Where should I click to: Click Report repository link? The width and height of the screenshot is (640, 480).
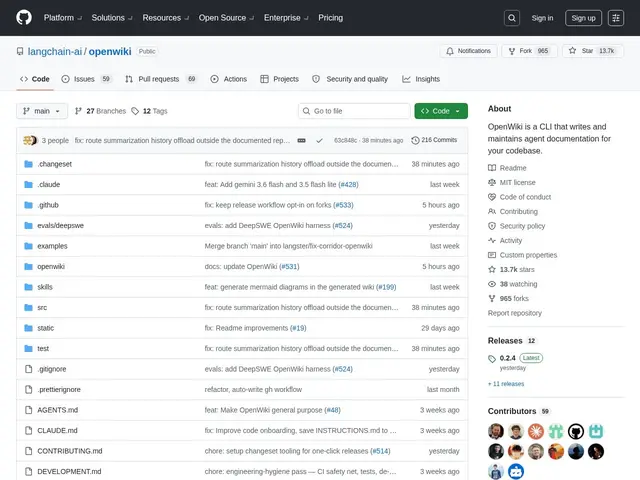(515, 313)
